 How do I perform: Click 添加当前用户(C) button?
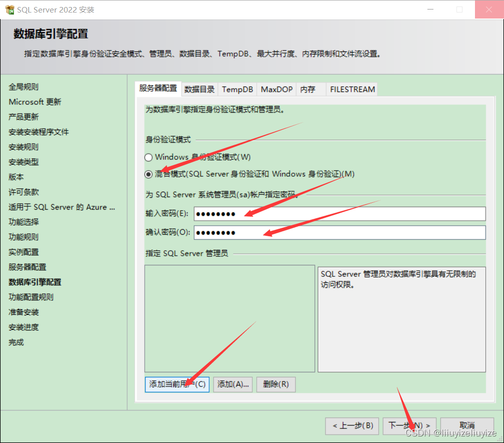(177, 384)
